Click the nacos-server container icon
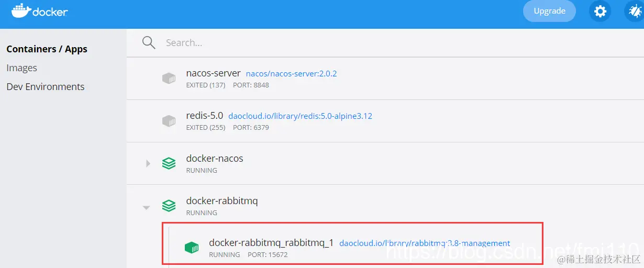644x268 pixels. (169, 79)
